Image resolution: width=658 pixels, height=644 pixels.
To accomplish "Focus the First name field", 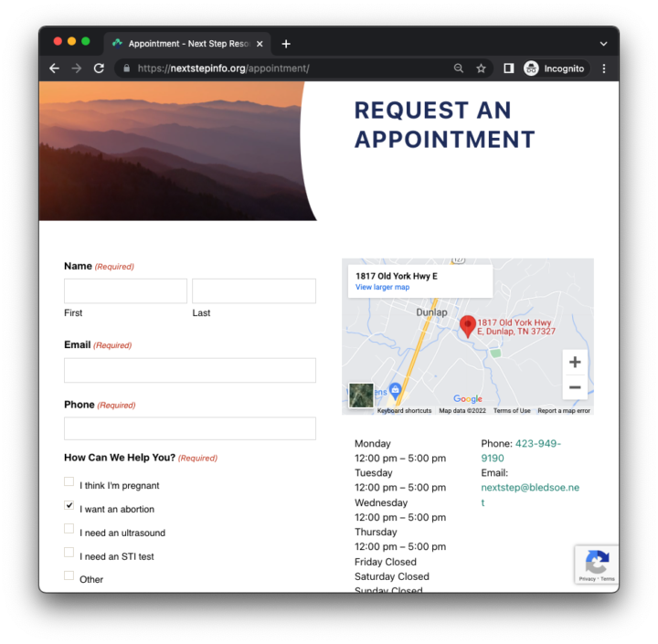I will 125,290.
